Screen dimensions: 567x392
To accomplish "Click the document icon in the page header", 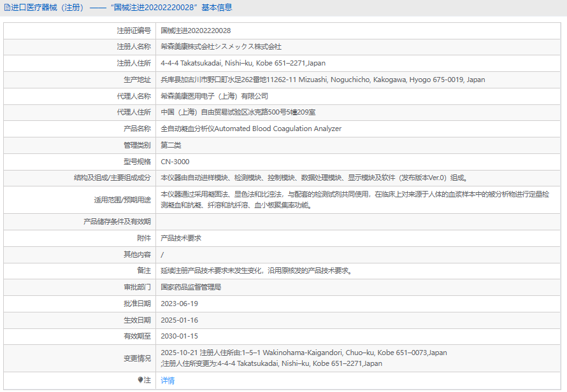I will pos(7,8).
